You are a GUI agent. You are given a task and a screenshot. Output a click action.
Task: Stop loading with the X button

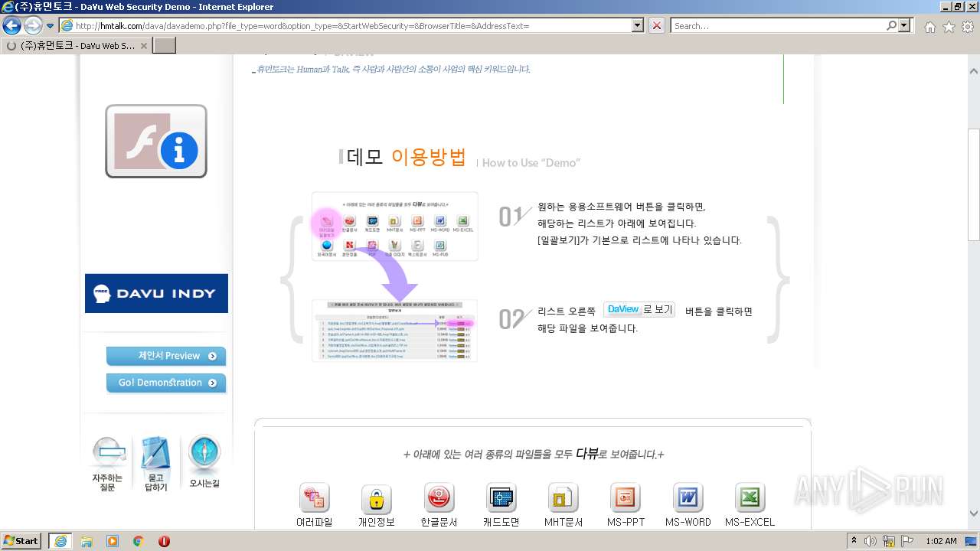[x=657, y=25]
